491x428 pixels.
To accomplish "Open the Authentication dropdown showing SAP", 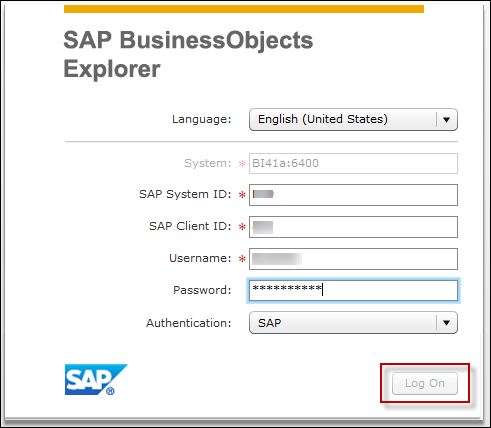I will point(353,323).
